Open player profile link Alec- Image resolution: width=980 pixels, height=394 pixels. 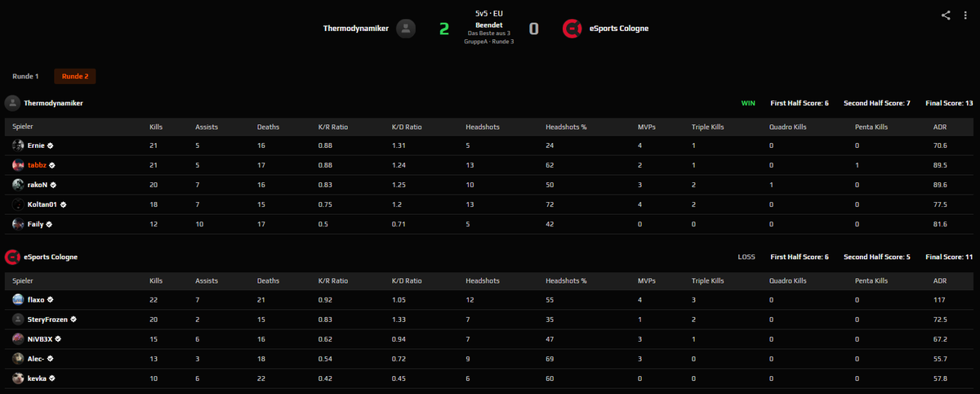(x=37, y=358)
